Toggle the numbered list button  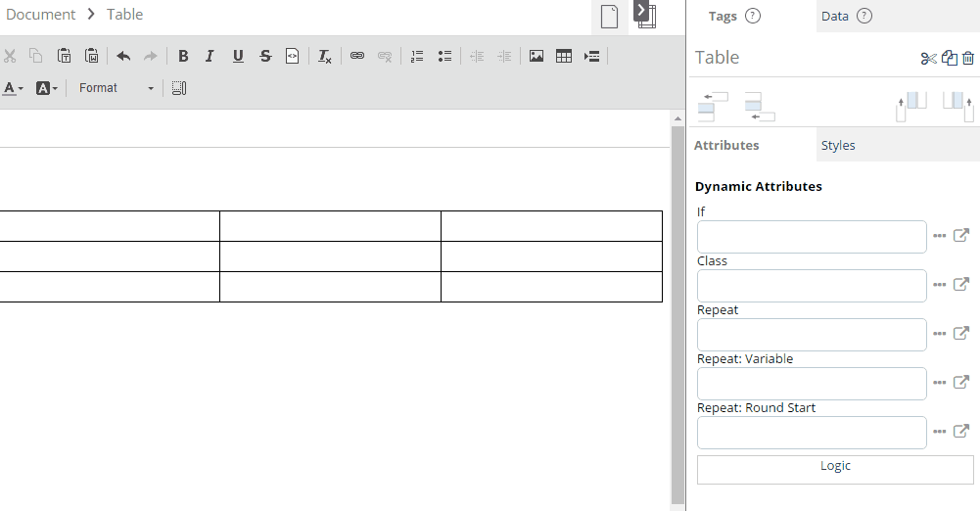pyautogui.click(x=417, y=57)
